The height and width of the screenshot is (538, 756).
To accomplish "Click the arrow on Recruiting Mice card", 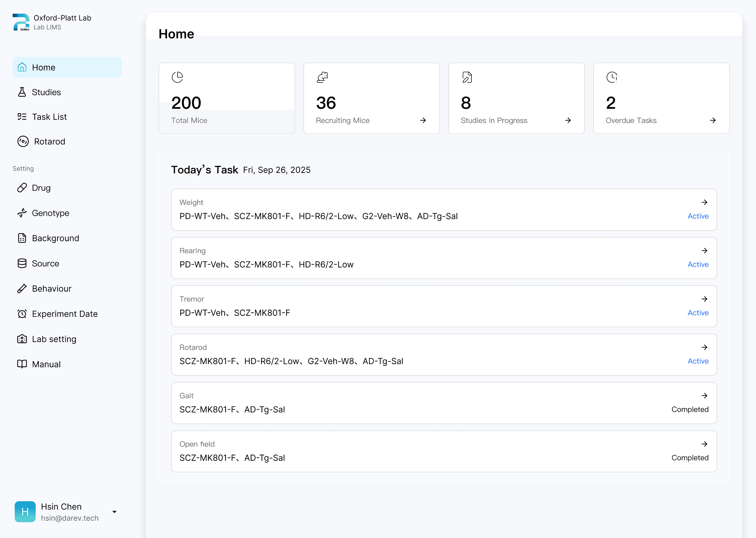I will click(423, 120).
